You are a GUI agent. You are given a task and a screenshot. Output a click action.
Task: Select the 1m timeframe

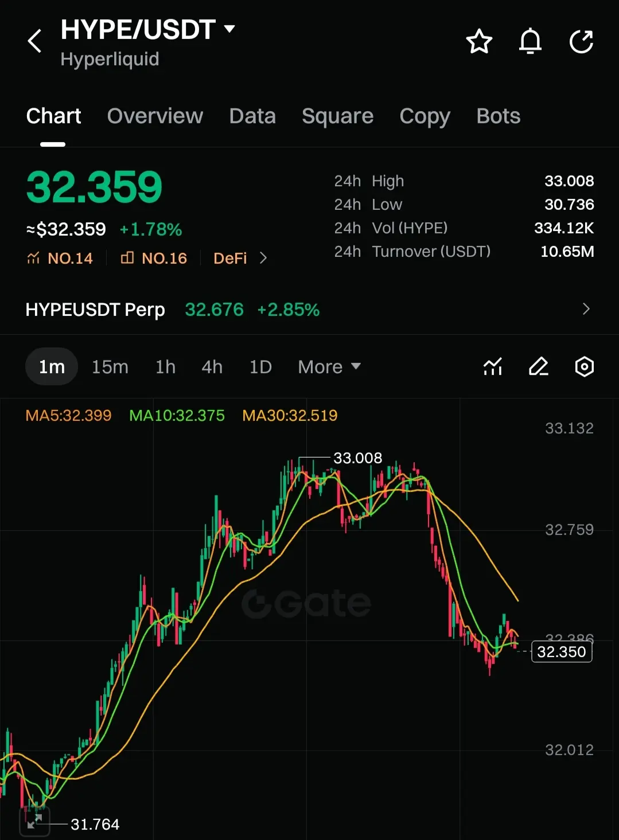52,366
